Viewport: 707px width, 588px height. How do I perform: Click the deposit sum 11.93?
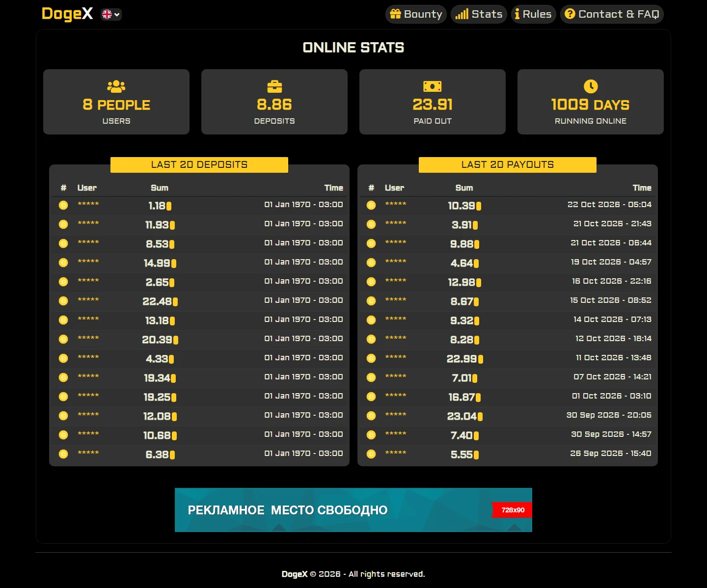pos(157,225)
